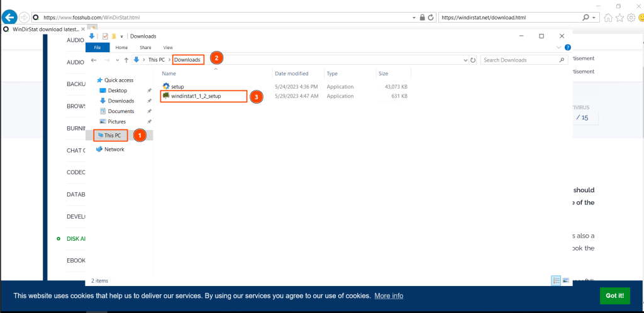Open Explorer Help question mark icon
This screenshot has width=644, height=313.
(x=568, y=48)
